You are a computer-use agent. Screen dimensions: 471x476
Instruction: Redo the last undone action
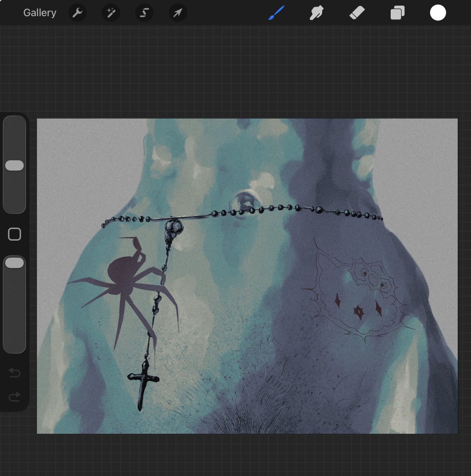(x=14, y=396)
